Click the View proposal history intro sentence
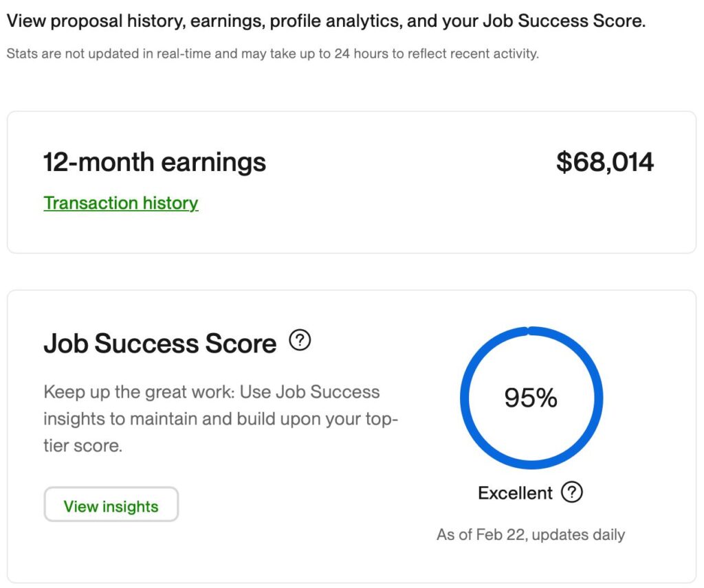The height and width of the screenshot is (588, 704). point(326,21)
